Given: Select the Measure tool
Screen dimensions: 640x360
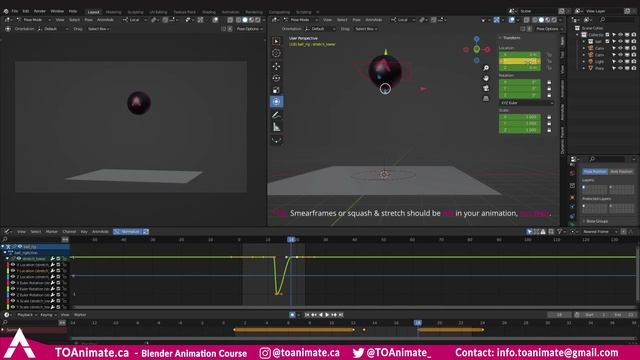Looking at the screenshot, I should (276, 127).
